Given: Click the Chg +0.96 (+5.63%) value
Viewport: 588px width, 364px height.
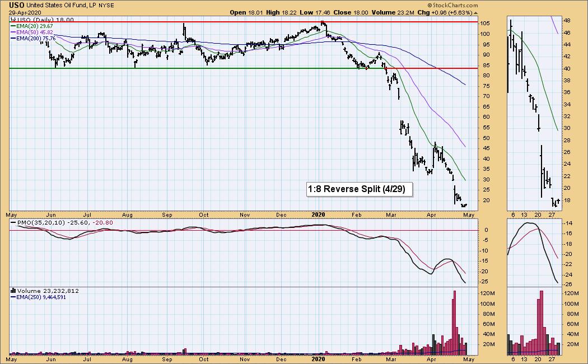Looking at the screenshot, I should 445,12.
